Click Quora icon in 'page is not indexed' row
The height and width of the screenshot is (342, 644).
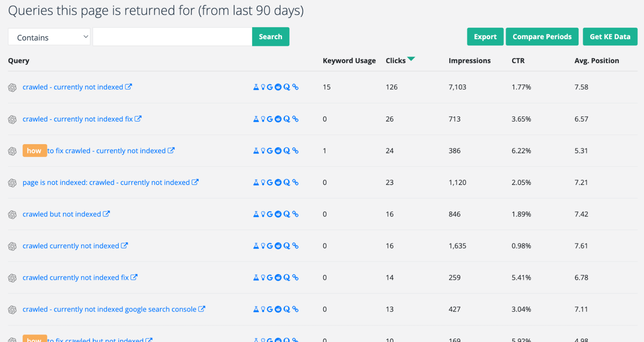(287, 182)
